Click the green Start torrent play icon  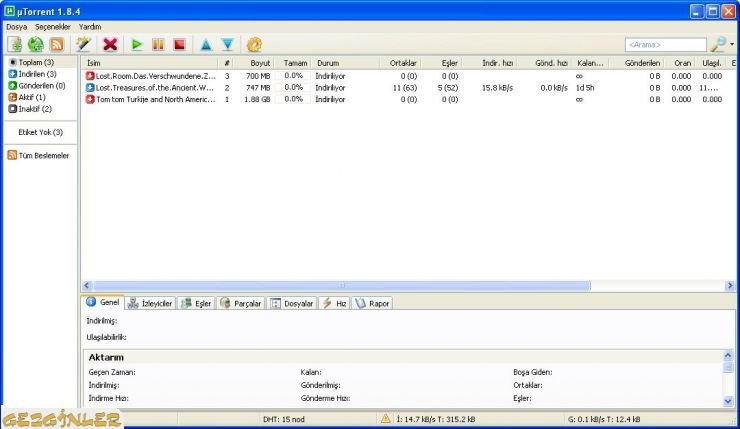[x=137, y=45]
